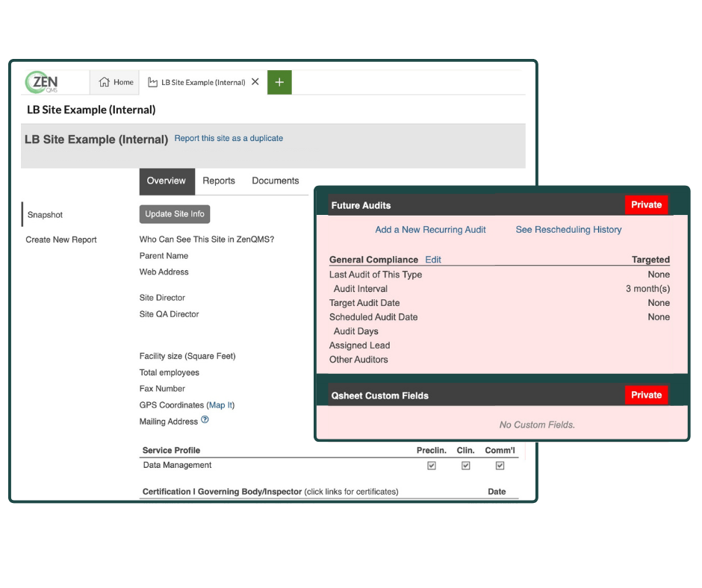Viewport: 702px width, 588px height.
Task: Click Map It next to GPS Coordinates
Action: (221, 404)
